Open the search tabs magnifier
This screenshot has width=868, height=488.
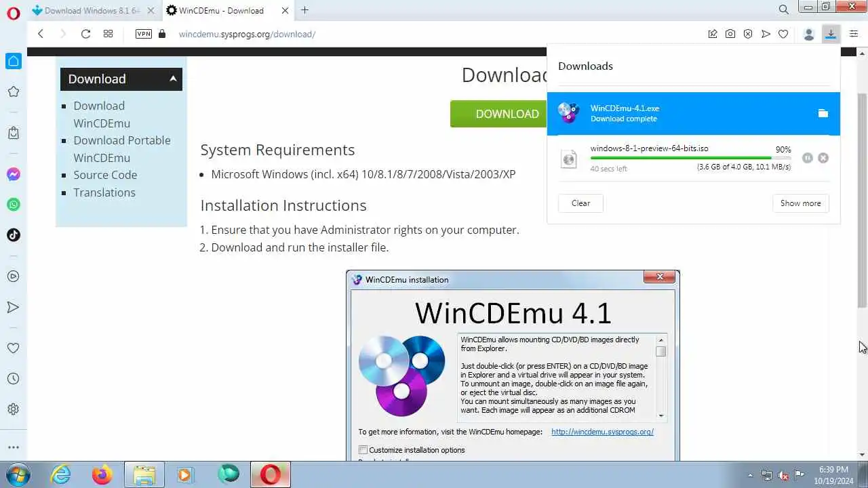tap(784, 10)
